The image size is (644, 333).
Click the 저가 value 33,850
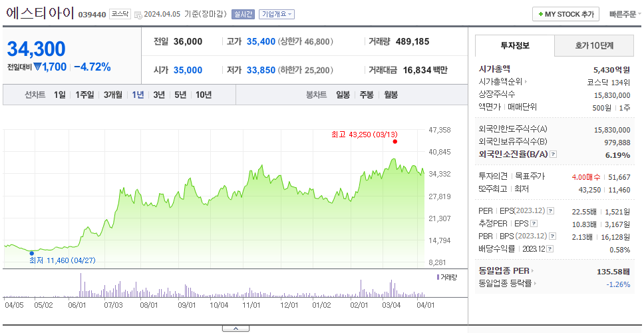click(x=261, y=71)
